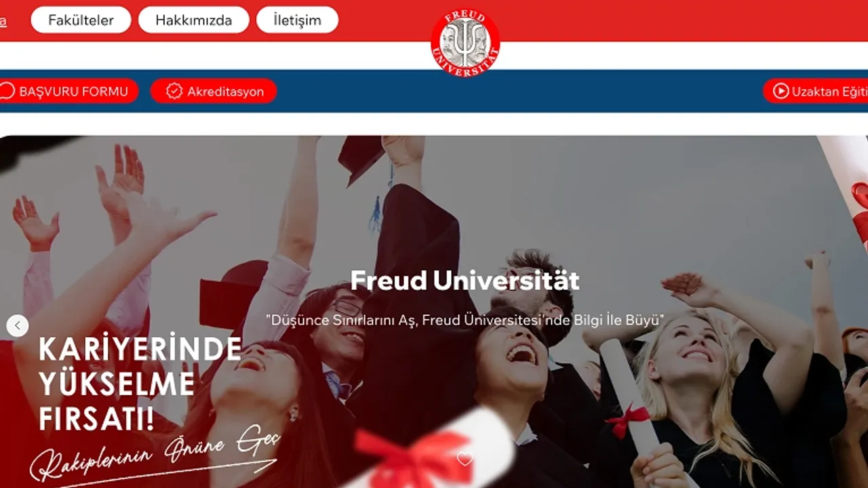
Task: Open the Akreditasyon text label
Action: [x=226, y=91]
